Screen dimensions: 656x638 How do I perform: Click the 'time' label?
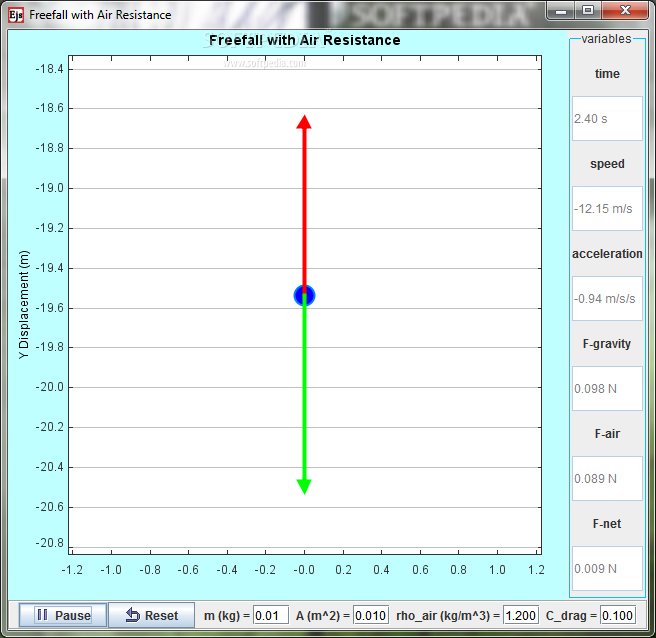click(607, 74)
